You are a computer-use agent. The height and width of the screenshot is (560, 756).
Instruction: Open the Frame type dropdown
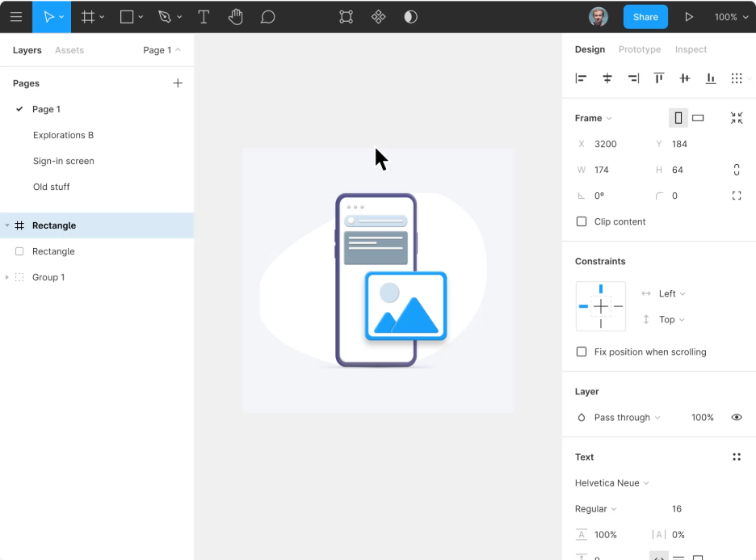594,118
